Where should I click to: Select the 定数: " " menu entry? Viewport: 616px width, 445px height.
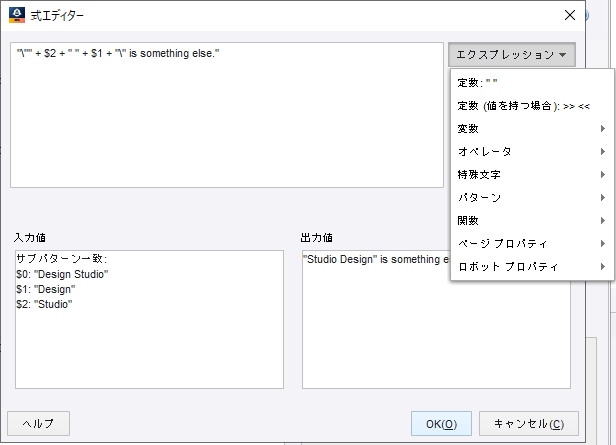coord(532,83)
